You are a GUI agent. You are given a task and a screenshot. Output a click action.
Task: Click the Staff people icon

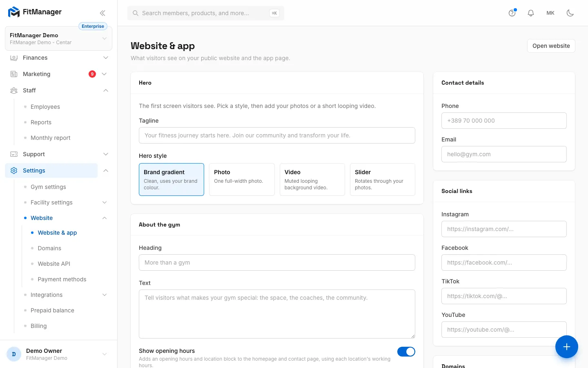(14, 90)
